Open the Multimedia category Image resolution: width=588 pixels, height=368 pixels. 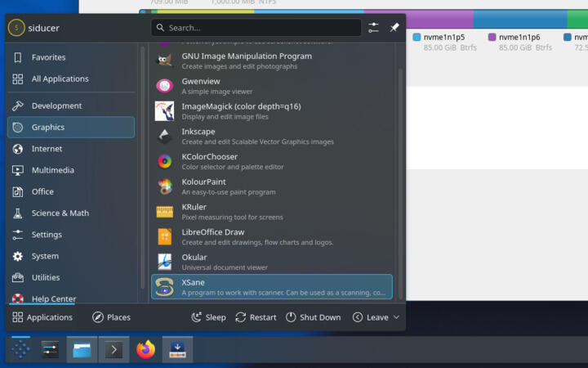(x=71, y=170)
